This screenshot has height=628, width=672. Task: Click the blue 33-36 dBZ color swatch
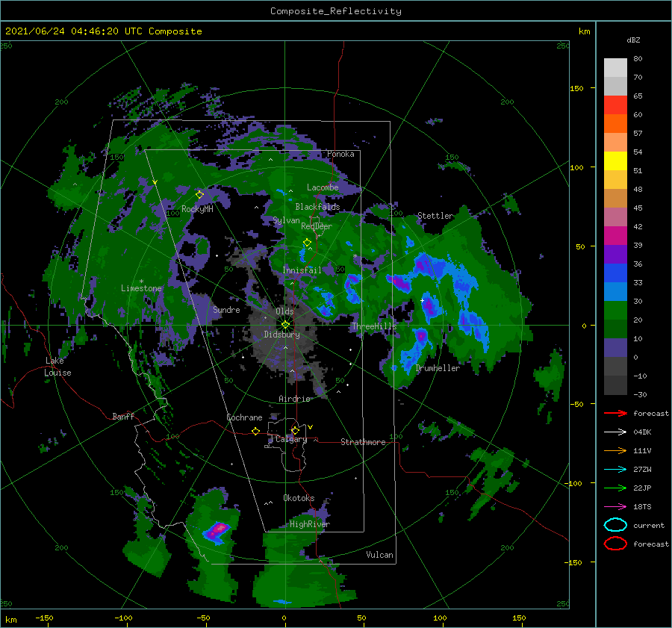coord(615,273)
